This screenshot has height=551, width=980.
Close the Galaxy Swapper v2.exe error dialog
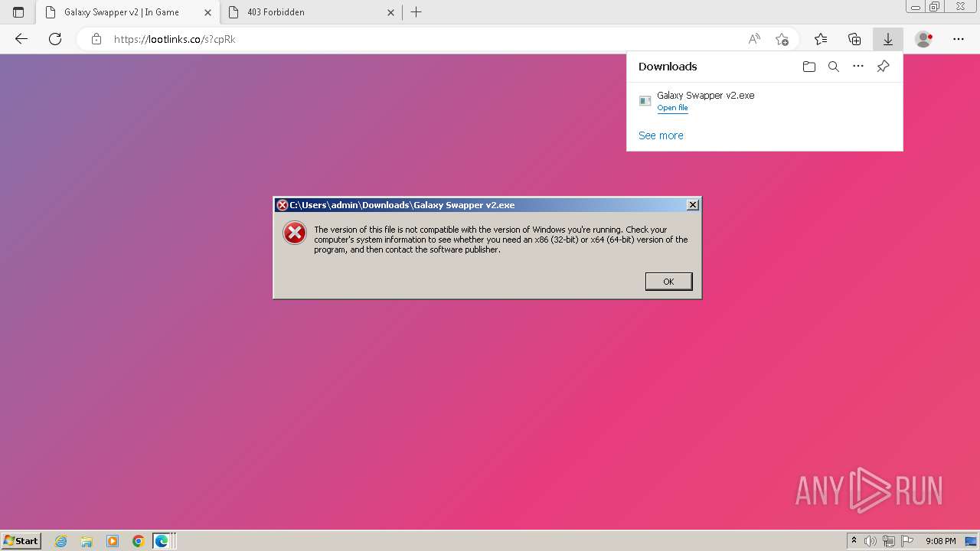[692, 204]
